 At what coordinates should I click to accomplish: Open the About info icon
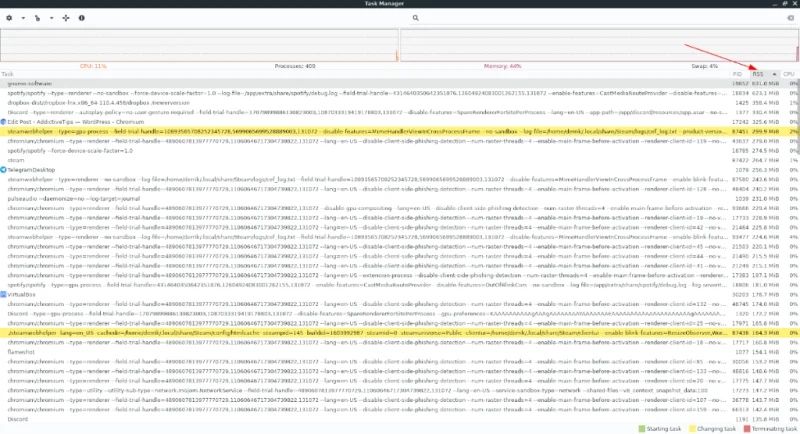(x=82, y=18)
